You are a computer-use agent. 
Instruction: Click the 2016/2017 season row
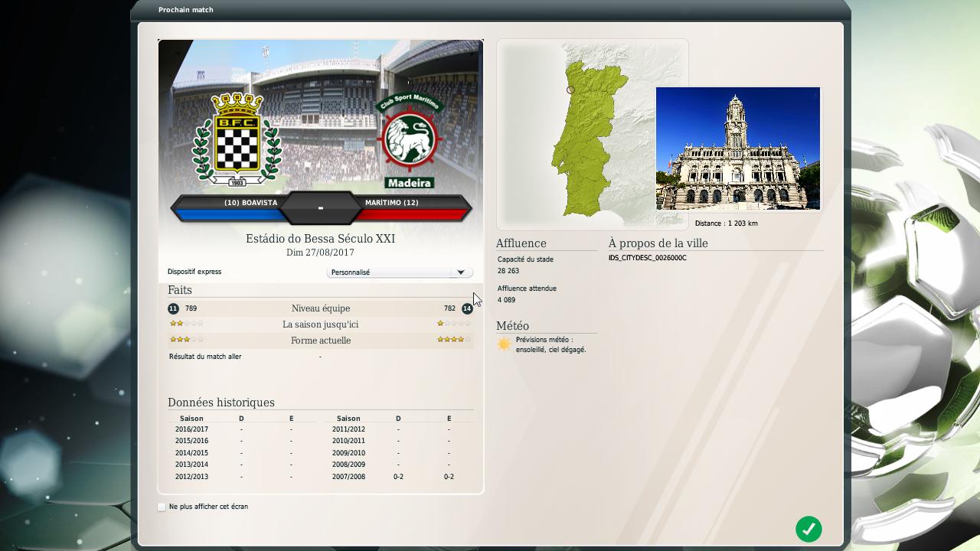242,429
